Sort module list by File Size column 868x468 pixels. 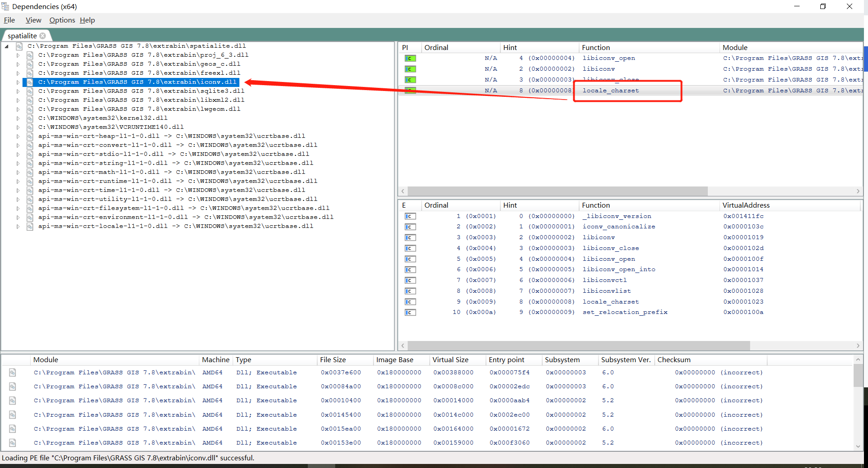345,359
